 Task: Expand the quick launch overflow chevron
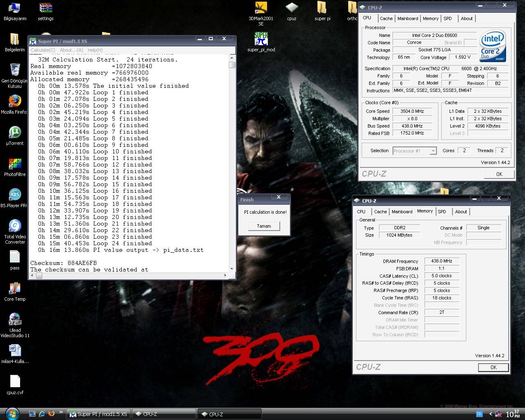[61, 413]
